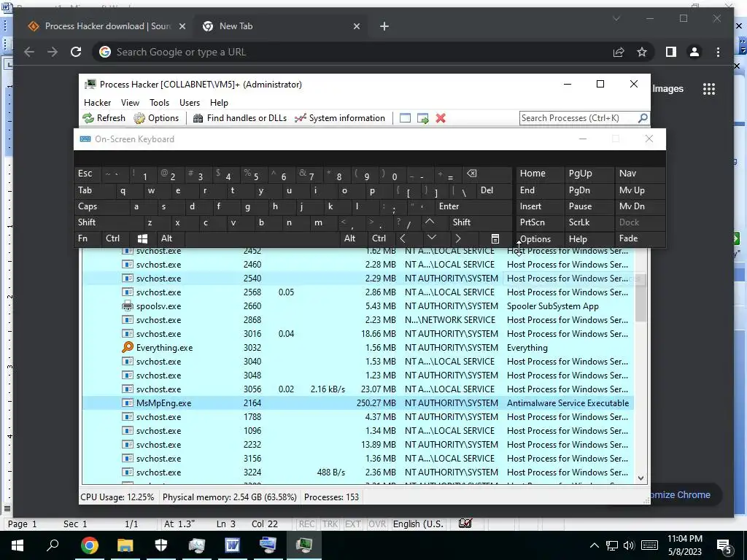The height and width of the screenshot is (560, 747).
Task: Toggle ScrLk key on On-Screen Keyboard
Action: [x=589, y=222]
